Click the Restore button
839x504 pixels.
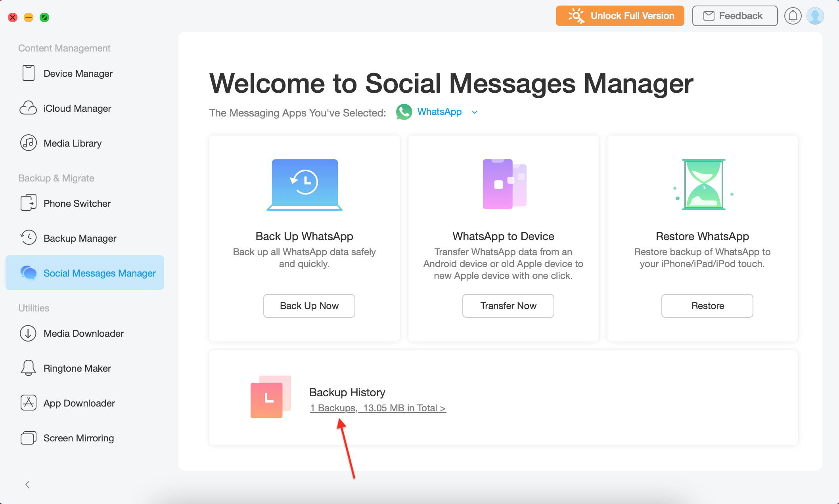tap(707, 306)
